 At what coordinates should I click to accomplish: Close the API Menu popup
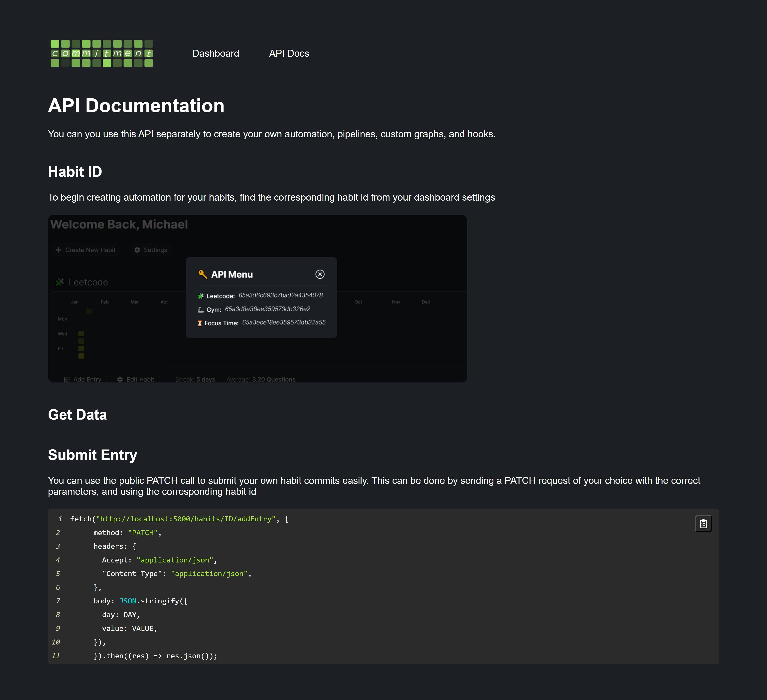pyautogui.click(x=320, y=274)
